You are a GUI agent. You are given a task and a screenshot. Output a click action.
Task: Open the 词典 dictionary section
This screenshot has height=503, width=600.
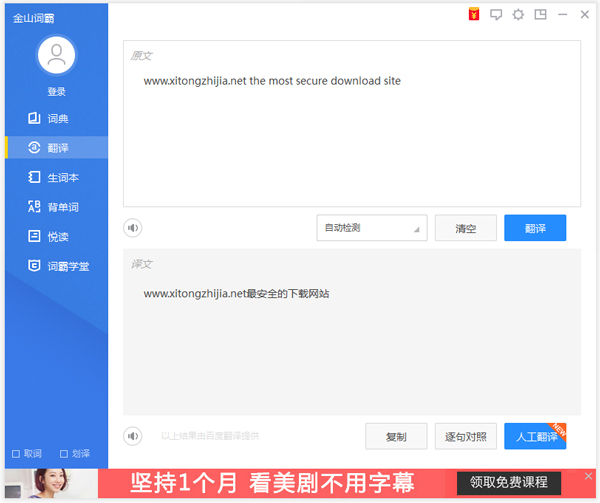tap(56, 118)
